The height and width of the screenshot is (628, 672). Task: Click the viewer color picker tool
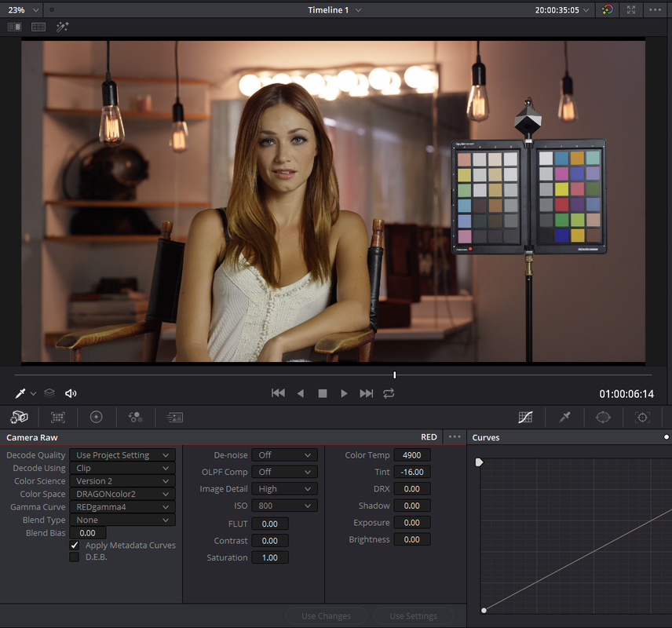[20, 393]
